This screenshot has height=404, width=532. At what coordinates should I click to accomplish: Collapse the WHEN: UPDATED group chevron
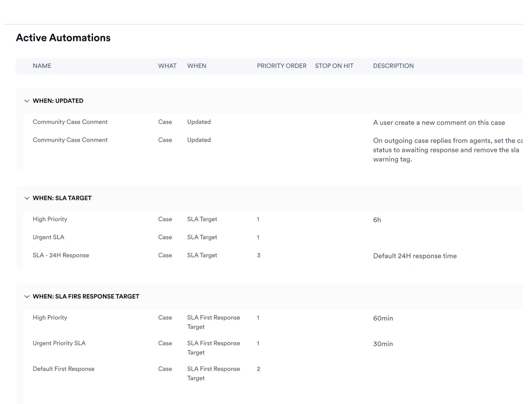coord(27,101)
